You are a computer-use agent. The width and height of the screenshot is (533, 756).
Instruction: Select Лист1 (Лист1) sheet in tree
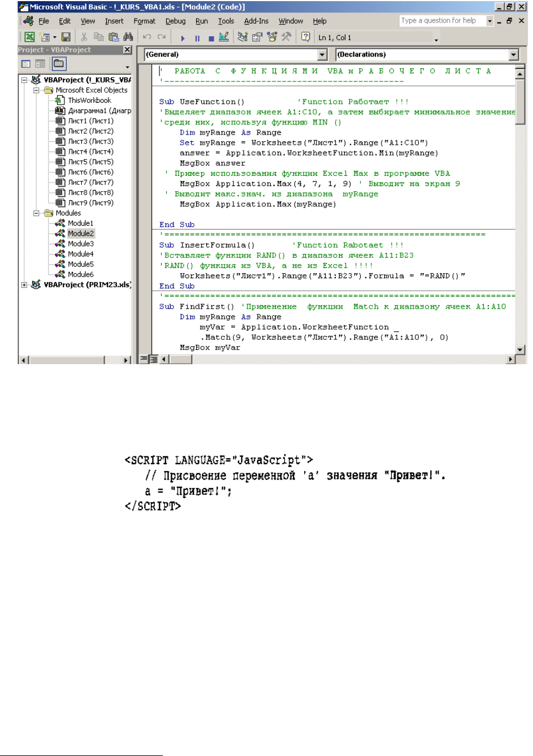point(90,120)
